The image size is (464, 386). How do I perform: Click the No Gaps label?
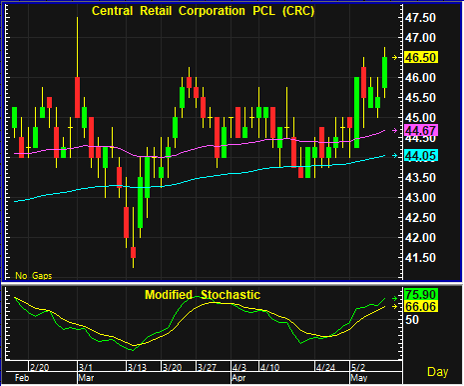tap(34, 276)
